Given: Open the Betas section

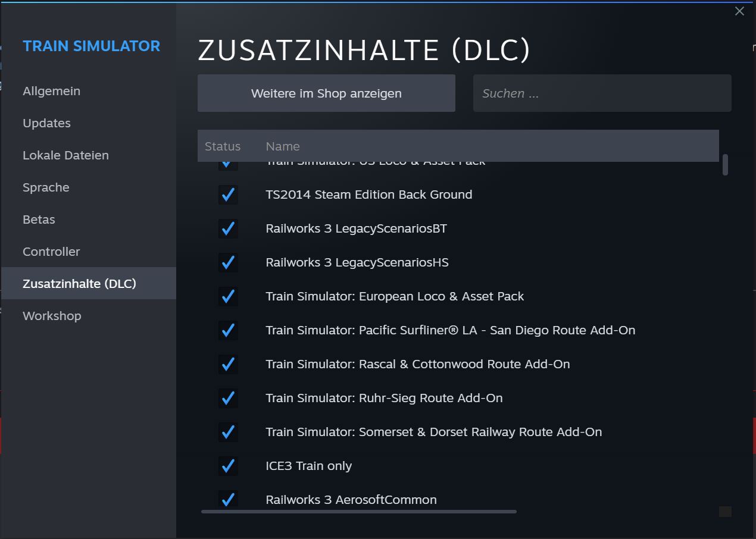Looking at the screenshot, I should [39, 220].
